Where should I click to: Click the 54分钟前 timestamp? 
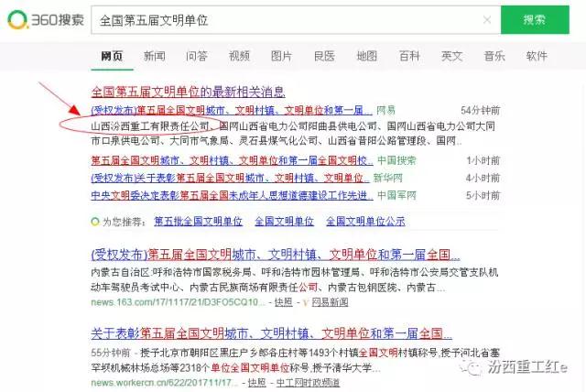pos(480,110)
